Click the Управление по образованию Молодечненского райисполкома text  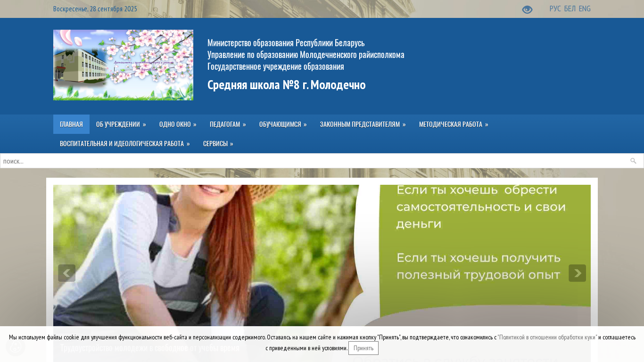[306, 55]
